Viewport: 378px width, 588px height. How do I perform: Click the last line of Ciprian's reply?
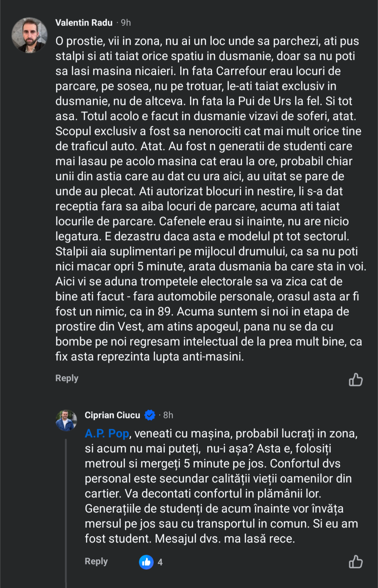click(190, 539)
